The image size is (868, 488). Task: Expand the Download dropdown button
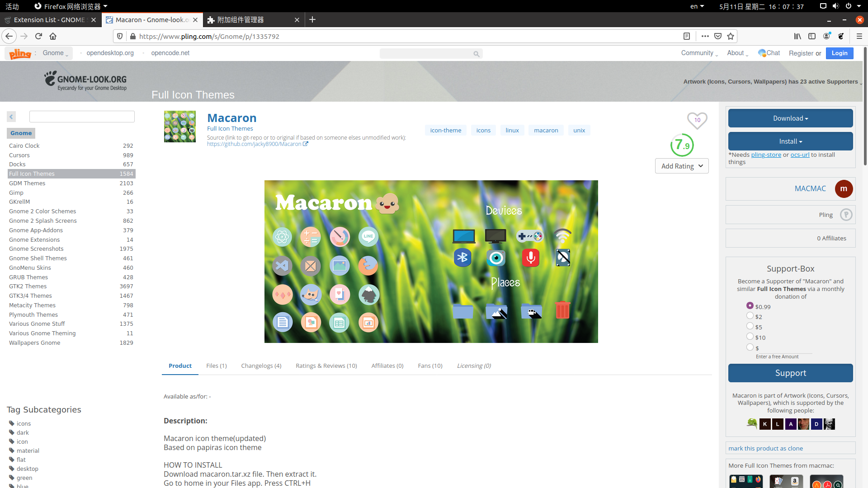(x=790, y=118)
